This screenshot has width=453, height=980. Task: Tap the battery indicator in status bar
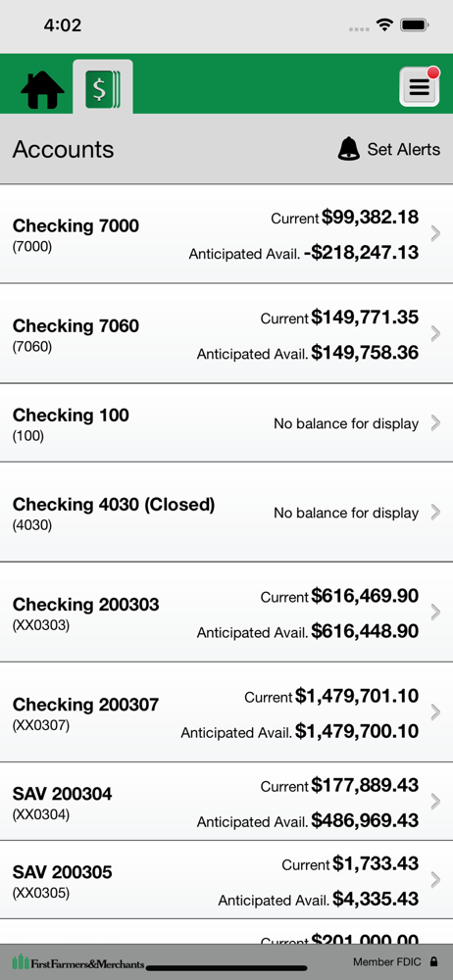pos(414,25)
